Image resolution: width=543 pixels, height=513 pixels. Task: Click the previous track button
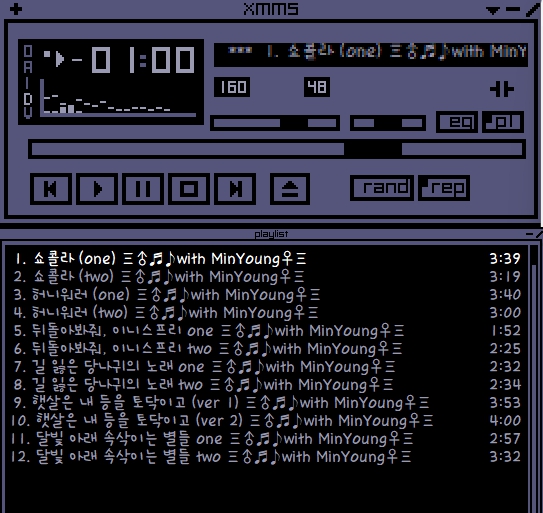pyautogui.click(x=51, y=189)
